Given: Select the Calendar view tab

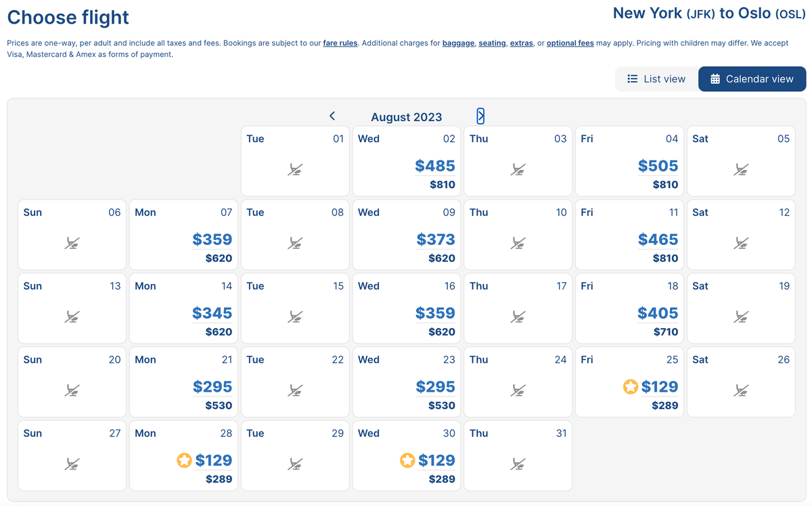Looking at the screenshot, I should click(x=752, y=78).
